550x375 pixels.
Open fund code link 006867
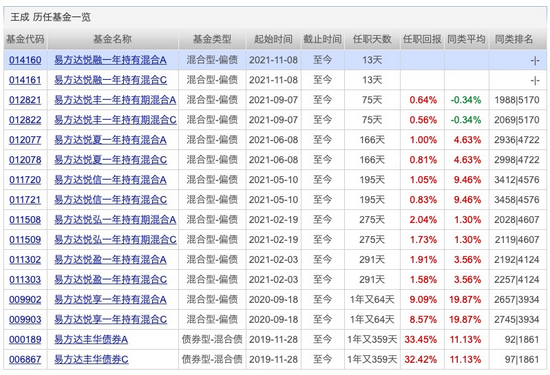[25, 360]
